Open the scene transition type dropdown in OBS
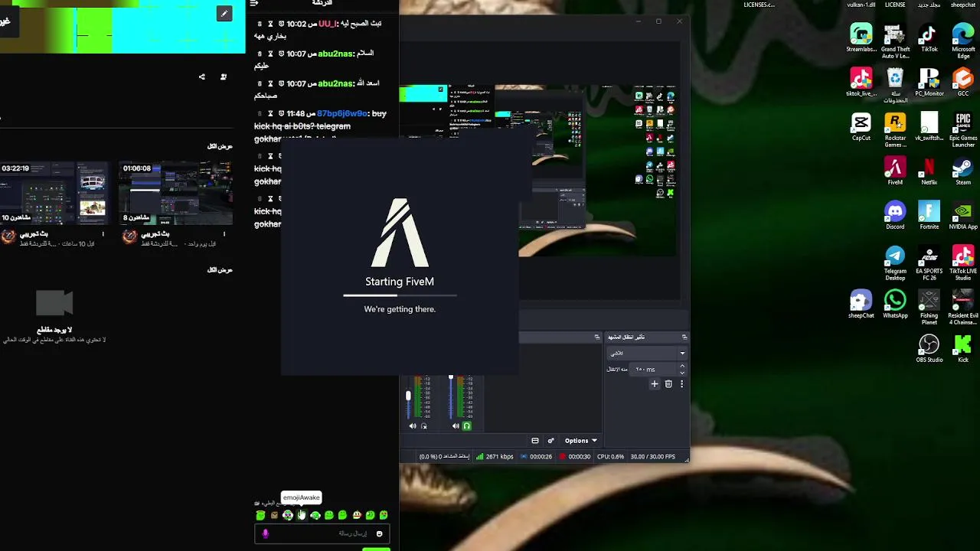Screen dimensions: 980x551 pos(647,353)
